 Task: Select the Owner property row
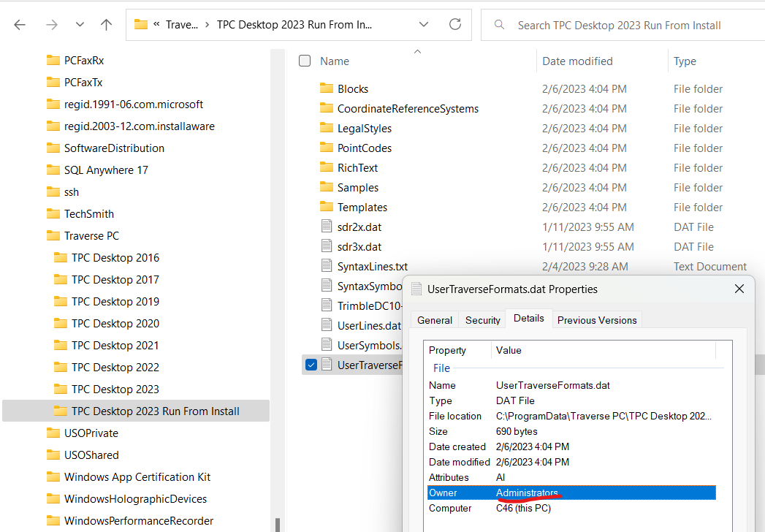point(571,493)
